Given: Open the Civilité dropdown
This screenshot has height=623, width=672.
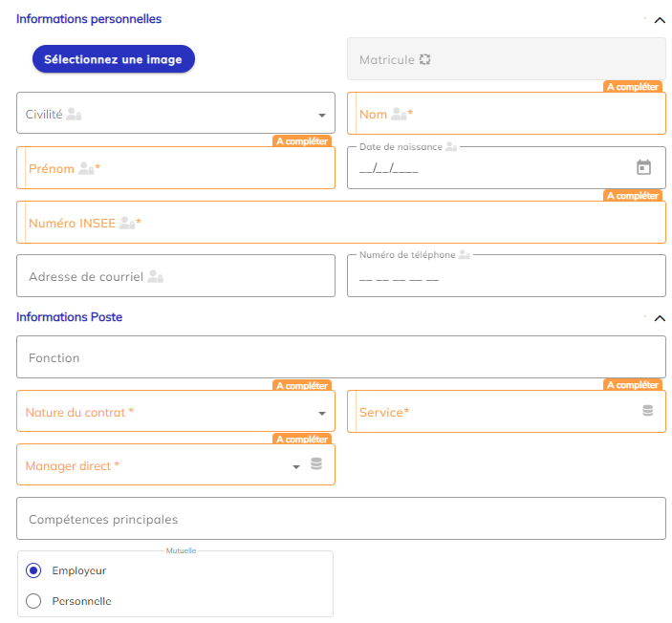Looking at the screenshot, I should (x=321, y=115).
